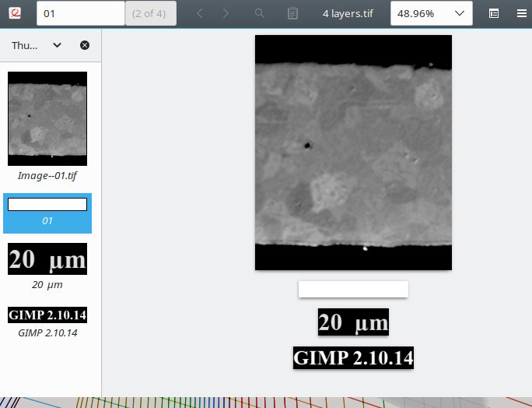Close the thumbnails side panel
Screen dimensions: 532x408
tap(85, 45)
